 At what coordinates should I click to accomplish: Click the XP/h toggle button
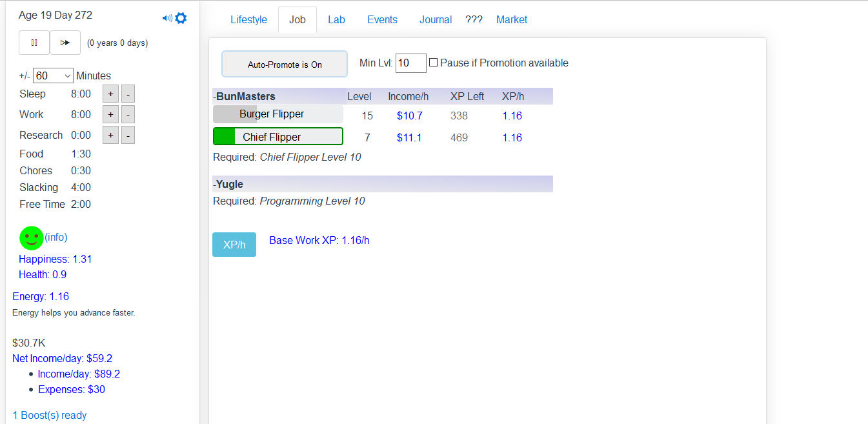234,245
